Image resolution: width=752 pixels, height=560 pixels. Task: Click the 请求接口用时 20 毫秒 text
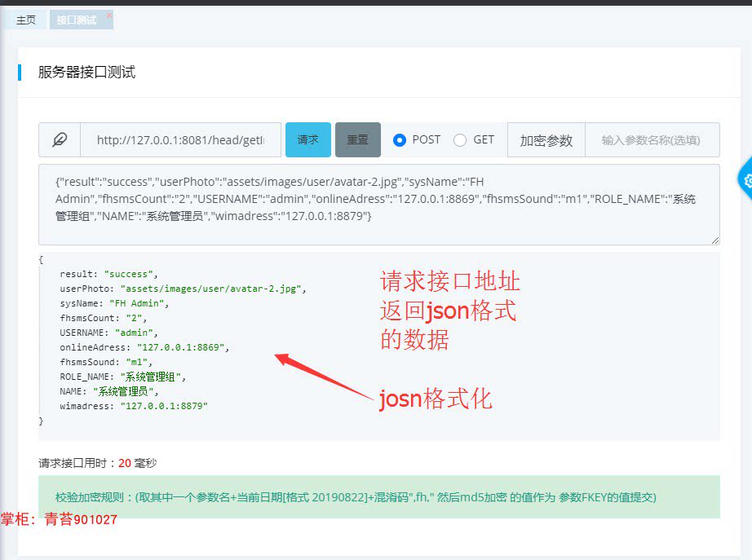click(98, 463)
